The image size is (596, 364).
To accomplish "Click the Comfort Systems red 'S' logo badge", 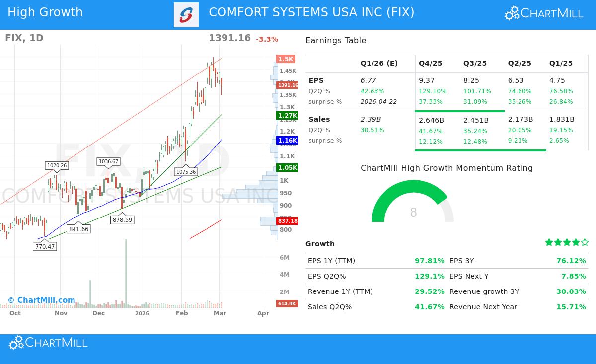I will tap(186, 12).
